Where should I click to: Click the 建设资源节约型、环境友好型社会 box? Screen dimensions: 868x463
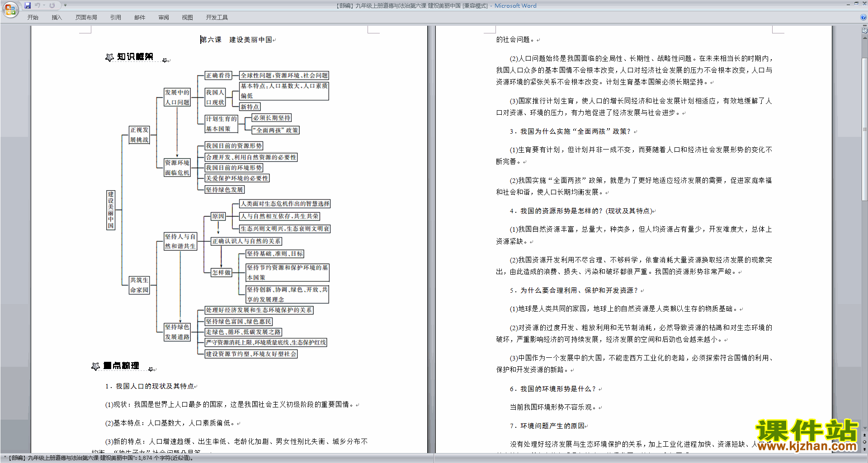click(x=251, y=354)
